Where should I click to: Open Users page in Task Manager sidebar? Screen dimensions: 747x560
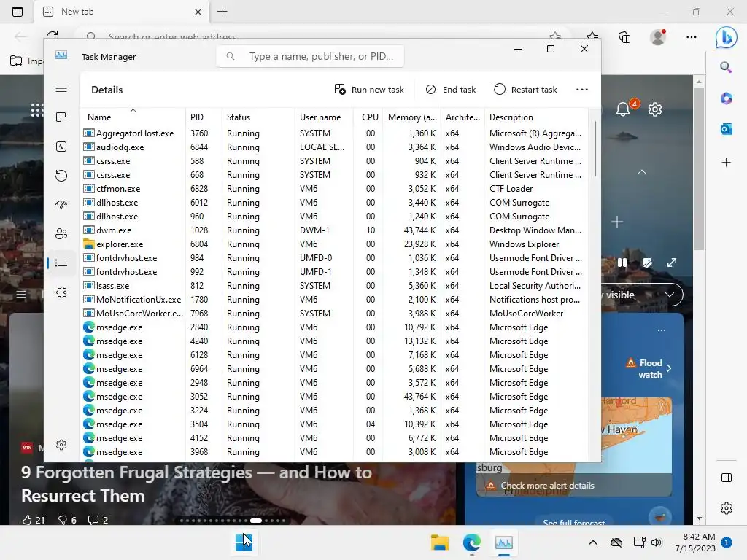tap(61, 234)
